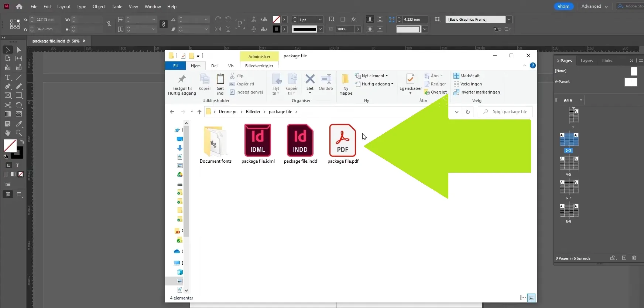Click the fill color swatch in toolbar

pos(10,145)
